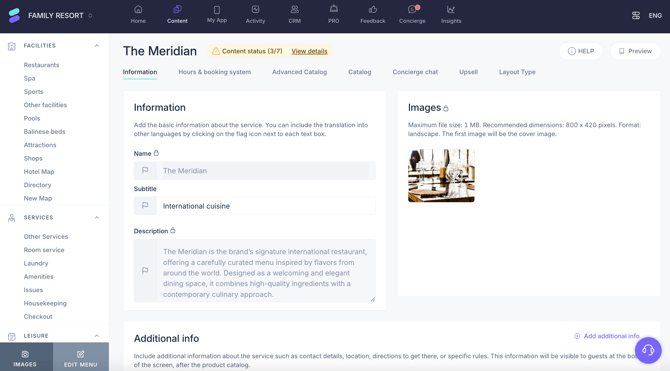Click the restaurant cover image thumbnail
670x371 pixels.
coord(441,176)
